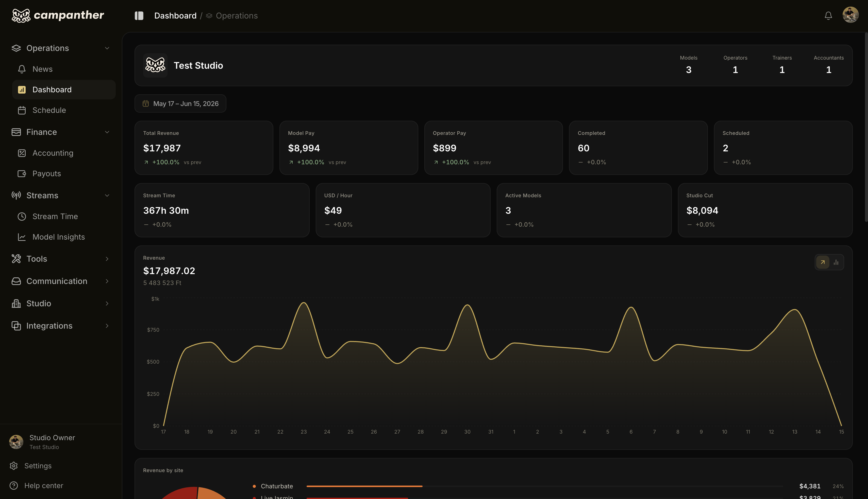Click the Scheduled card value 2
This screenshot has height=499, width=868.
tap(725, 148)
